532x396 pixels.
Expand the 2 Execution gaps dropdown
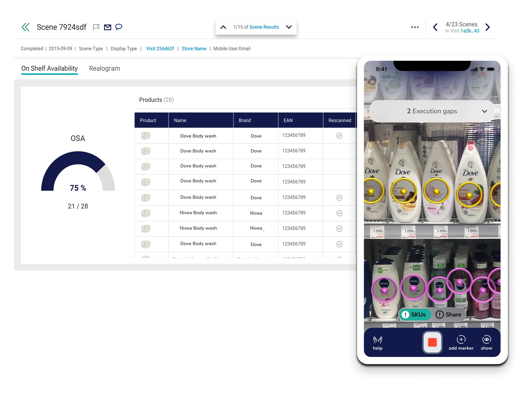484,111
